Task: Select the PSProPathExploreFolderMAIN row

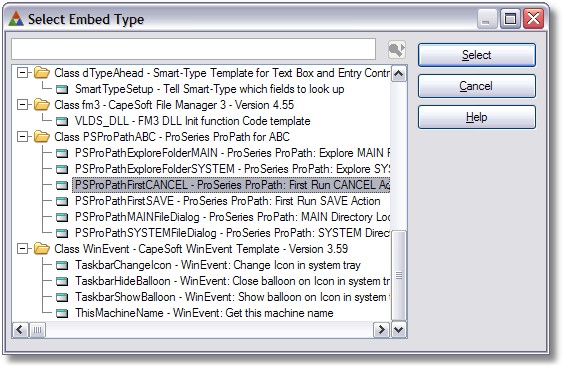Action: tap(232, 153)
